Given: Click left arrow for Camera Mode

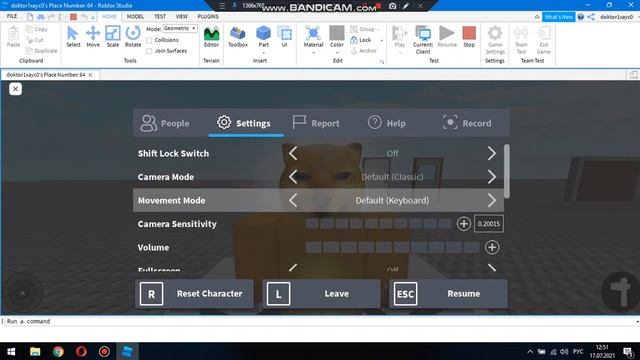Looking at the screenshot, I should point(293,177).
